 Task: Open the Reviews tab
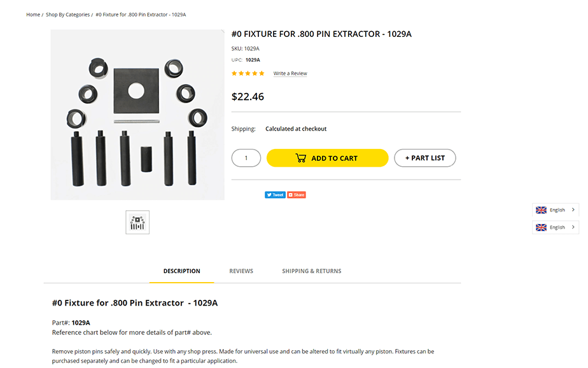click(x=241, y=271)
